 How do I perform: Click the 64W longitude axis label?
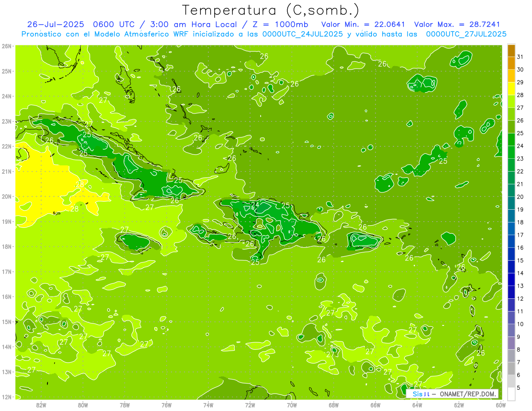point(417,405)
